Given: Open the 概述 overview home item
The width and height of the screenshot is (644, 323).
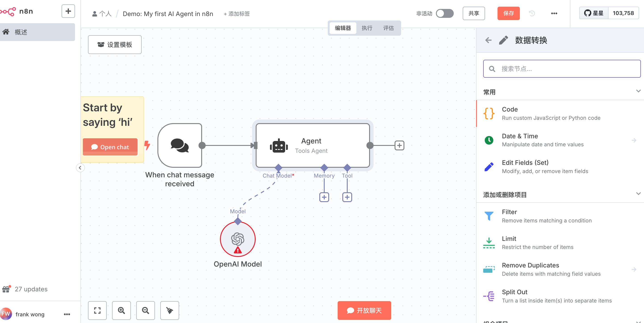Looking at the screenshot, I should (38, 32).
